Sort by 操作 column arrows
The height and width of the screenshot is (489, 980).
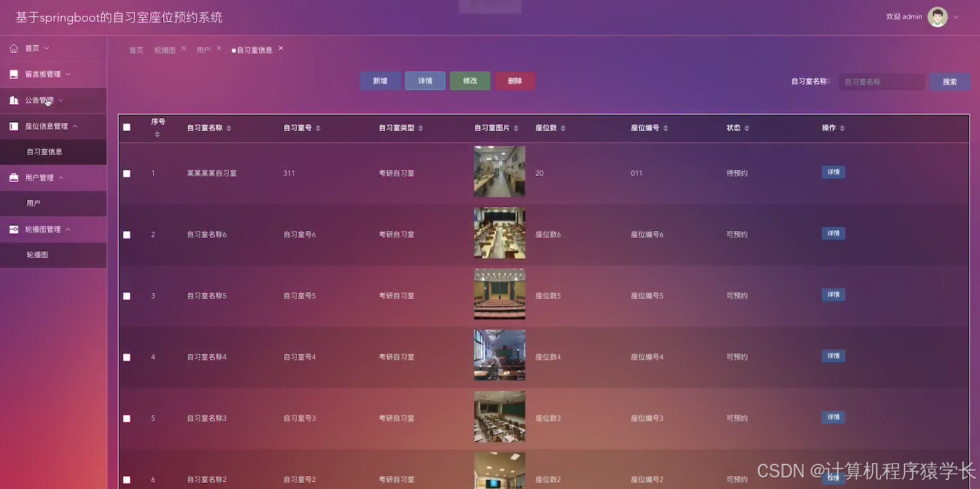[x=842, y=128]
